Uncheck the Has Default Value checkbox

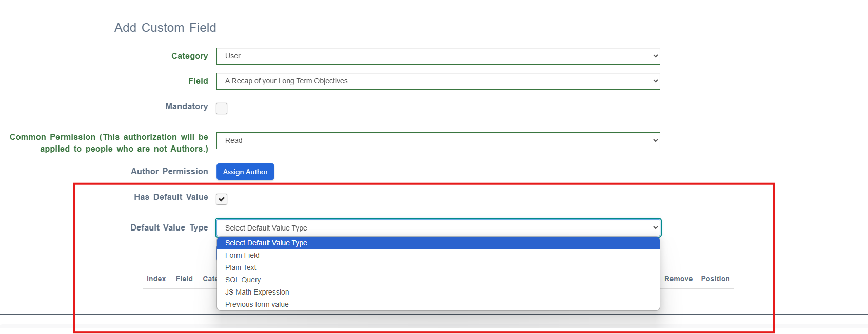click(x=222, y=199)
